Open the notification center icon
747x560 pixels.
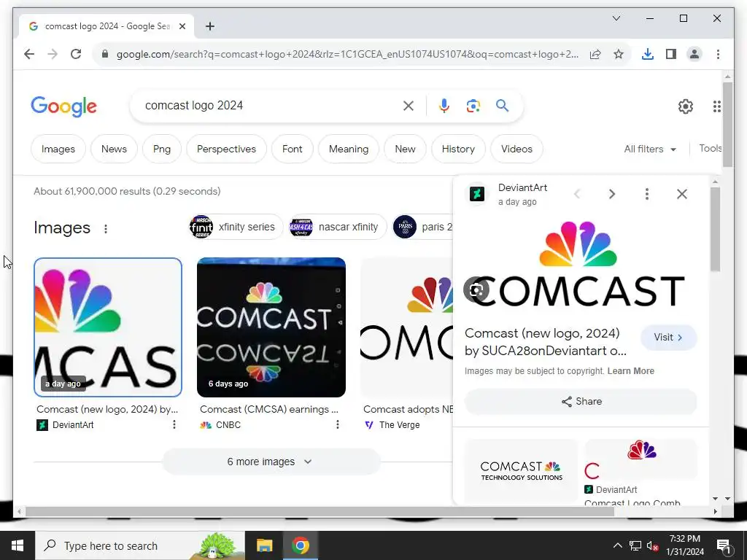(x=724, y=545)
